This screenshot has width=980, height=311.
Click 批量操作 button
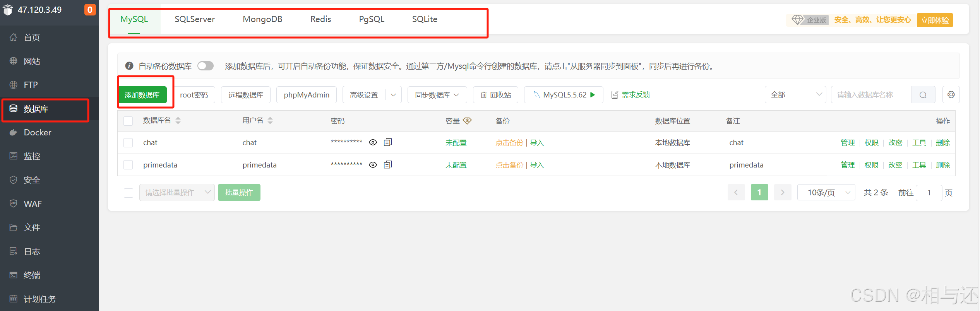[x=239, y=193]
